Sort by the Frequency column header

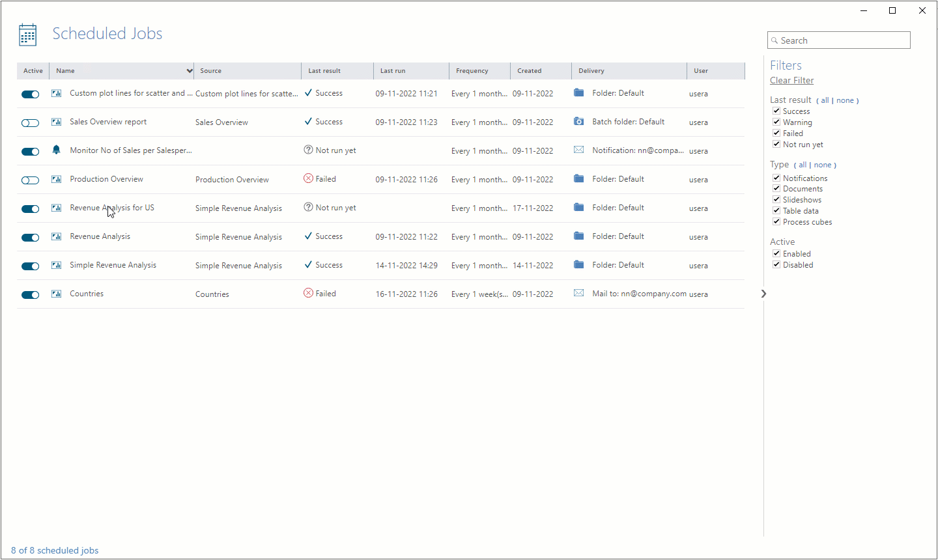click(479, 70)
